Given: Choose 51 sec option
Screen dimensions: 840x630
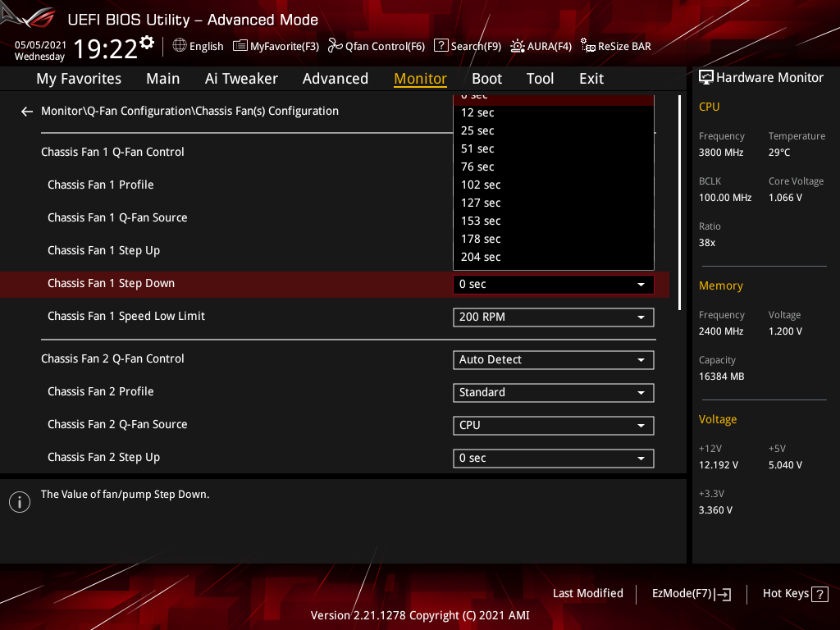Looking at the screenshot, I should click(x=554, y=149).
